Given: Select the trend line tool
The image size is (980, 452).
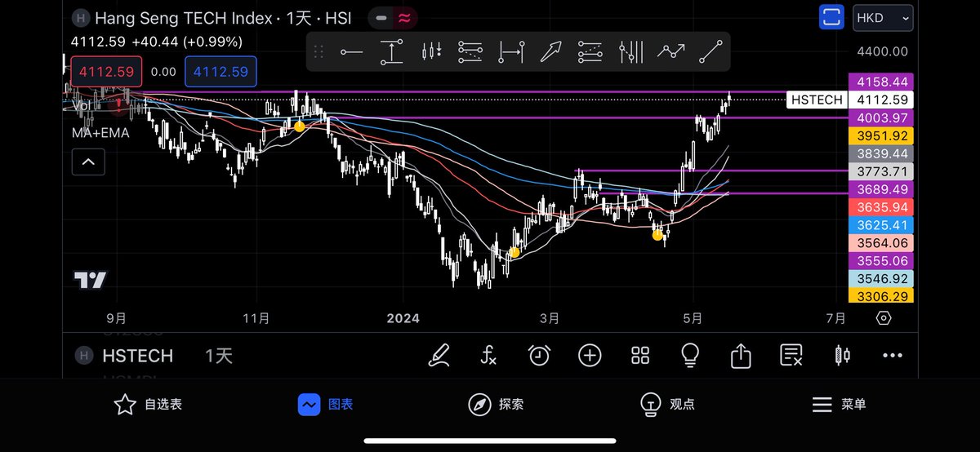Looking at the screenshot, I should [711, 51].
